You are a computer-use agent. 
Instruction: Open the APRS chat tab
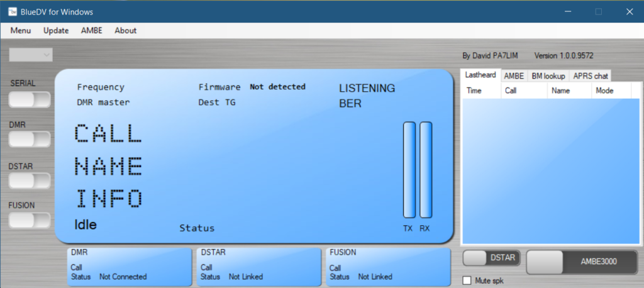[x=591, y=76]
